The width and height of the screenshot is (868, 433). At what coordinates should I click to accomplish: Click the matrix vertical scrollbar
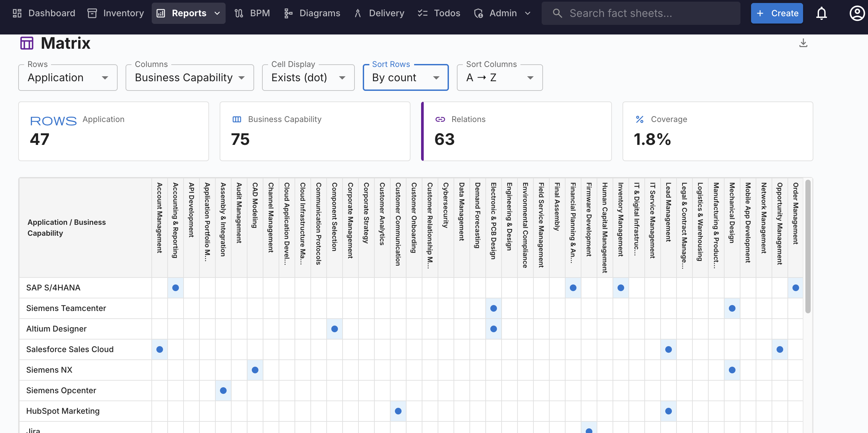(x=808, y=246)
